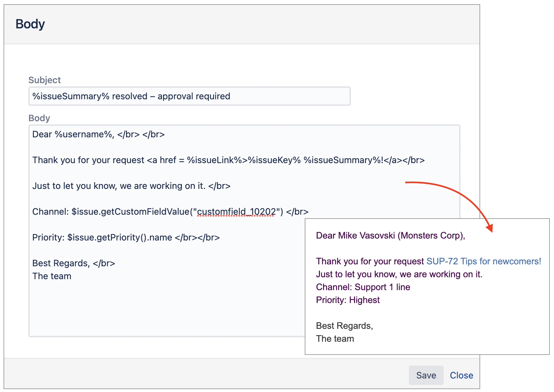This screenshot has width=554, height=392.
Task: Click 'The team' line in Body textarea
Action: [52, 276]
